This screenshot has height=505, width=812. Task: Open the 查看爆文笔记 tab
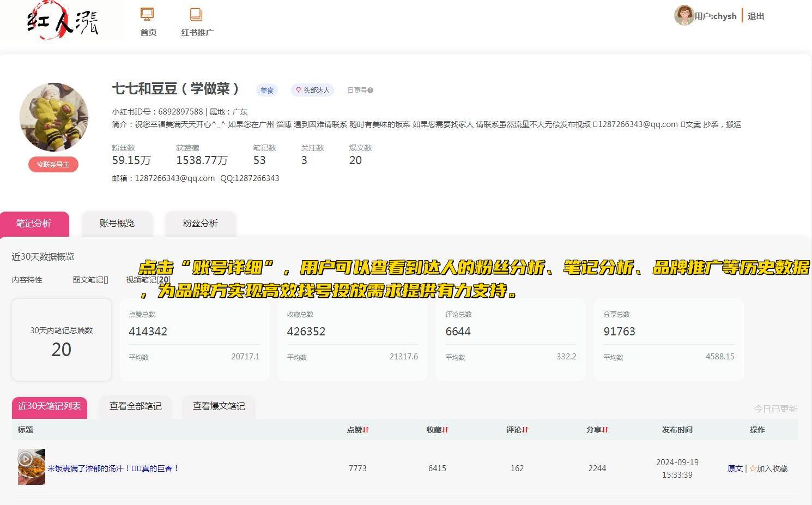tap(219, 406)
